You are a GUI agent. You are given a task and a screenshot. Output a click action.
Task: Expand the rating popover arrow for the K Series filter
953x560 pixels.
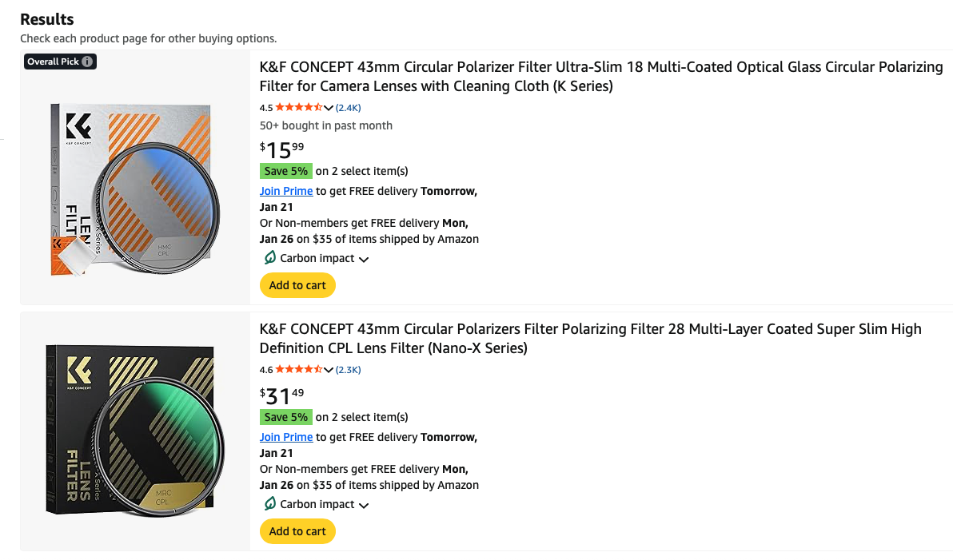point(329,108)
